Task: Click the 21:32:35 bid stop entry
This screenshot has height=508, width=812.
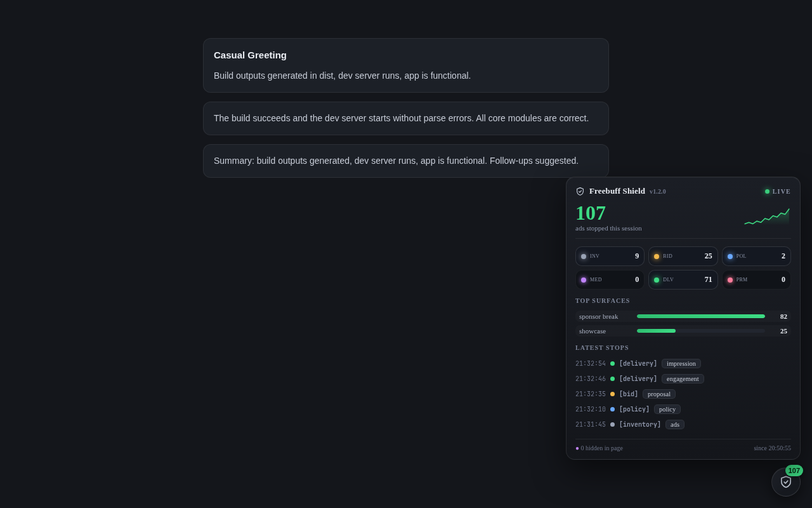Action: click(x=683, y=394)
